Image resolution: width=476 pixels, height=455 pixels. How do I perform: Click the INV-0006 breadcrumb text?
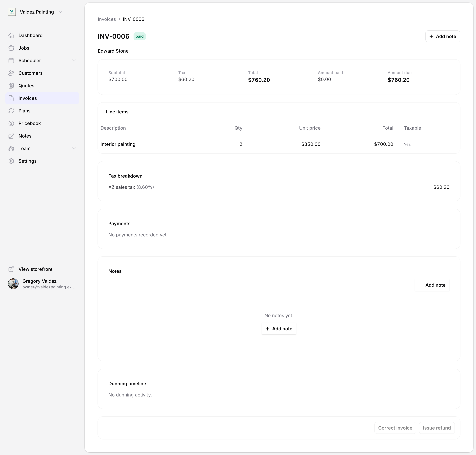(134, 19)
